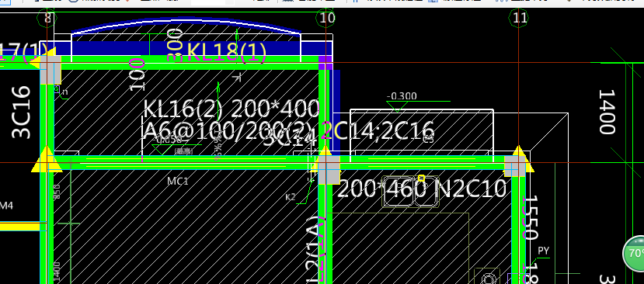Click the yellow grip square above 460
The width and height of the screenshot is (644, 284).
(421, 178)
